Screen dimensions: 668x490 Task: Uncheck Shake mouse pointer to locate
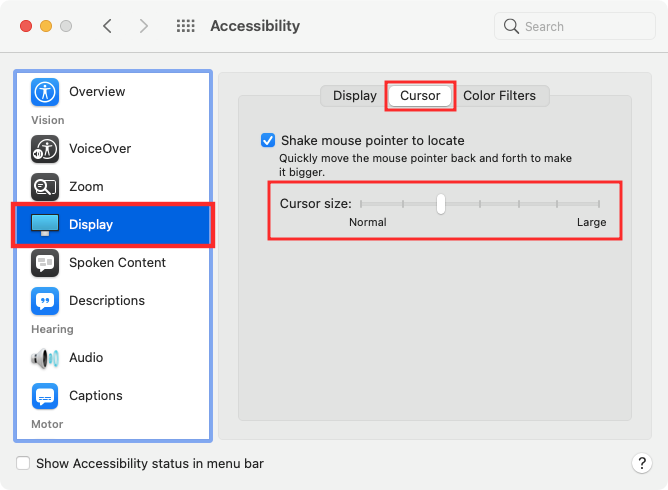(x=268, y=140)
